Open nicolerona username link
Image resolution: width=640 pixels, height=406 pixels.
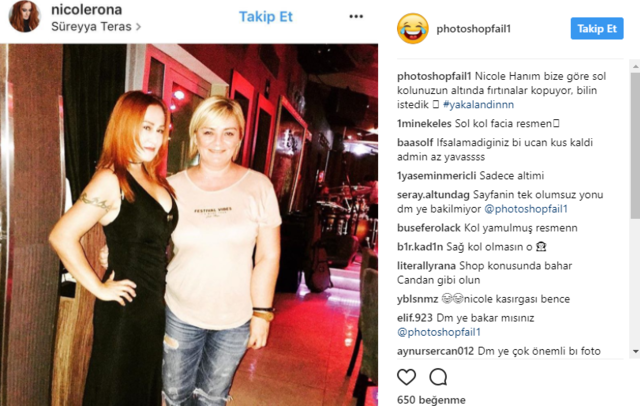coord(87,10)
